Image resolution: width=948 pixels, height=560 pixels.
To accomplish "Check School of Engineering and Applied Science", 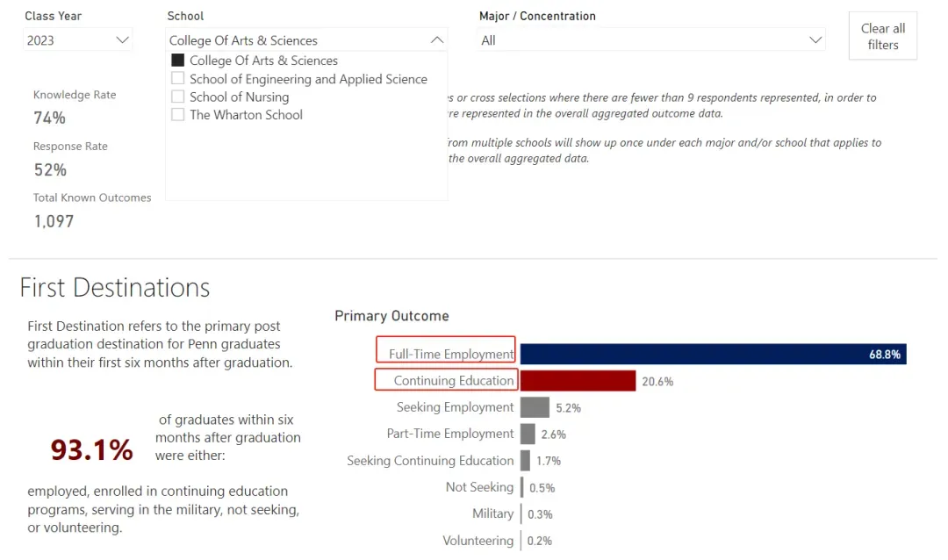I will coord(177,79).
